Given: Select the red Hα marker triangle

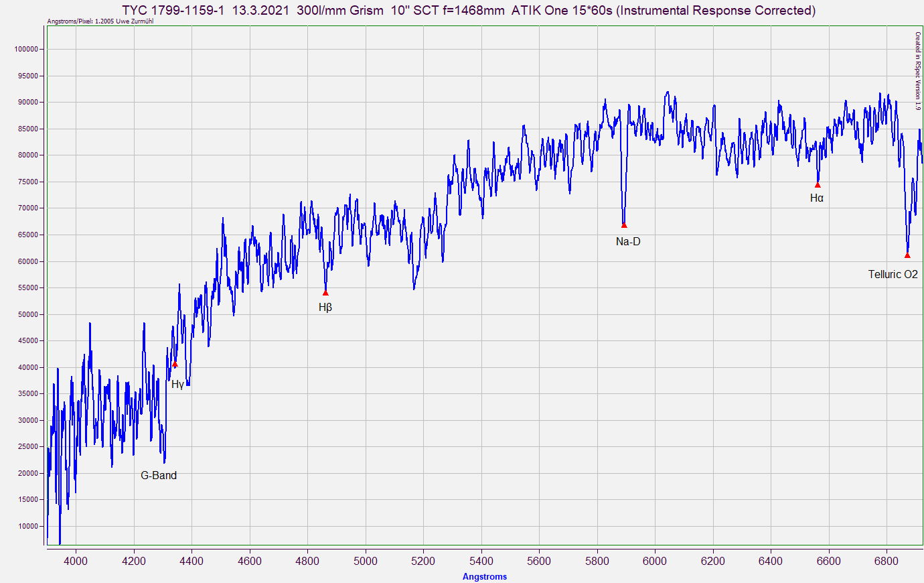Looking at the screenshot, I should click(818, 185).
